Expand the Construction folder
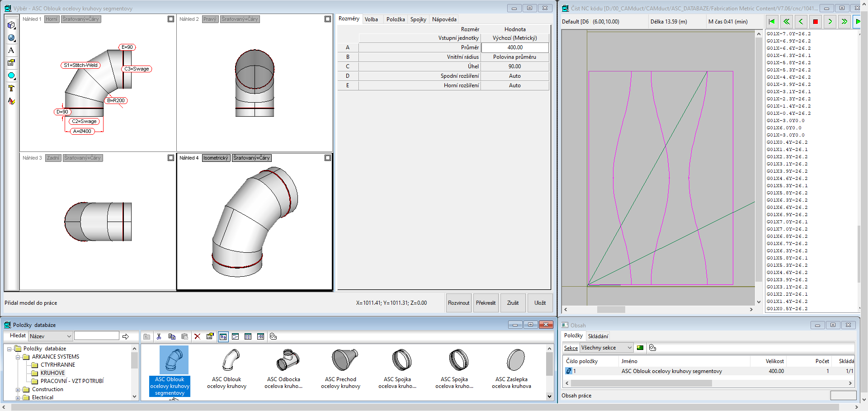 click(18, 389)
